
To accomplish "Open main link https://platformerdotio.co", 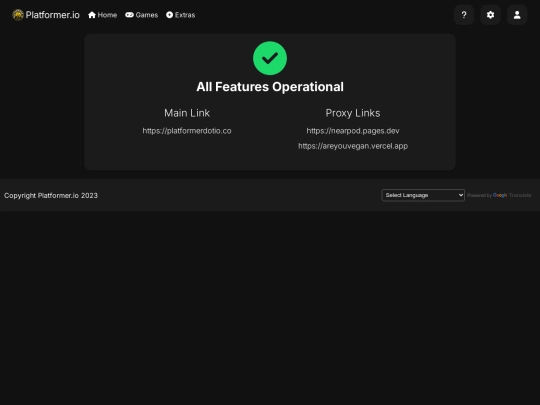I will pyautogui.click(x=187, y=131).
